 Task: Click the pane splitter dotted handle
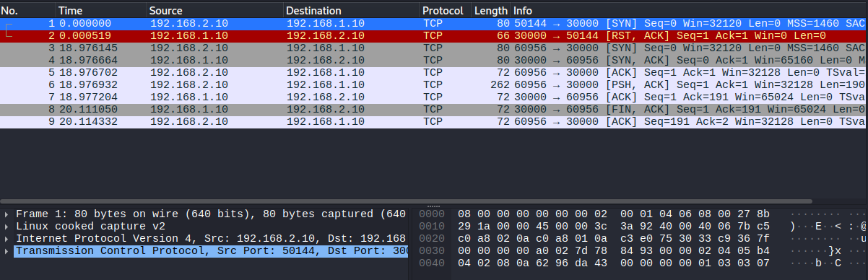[434, 206]
